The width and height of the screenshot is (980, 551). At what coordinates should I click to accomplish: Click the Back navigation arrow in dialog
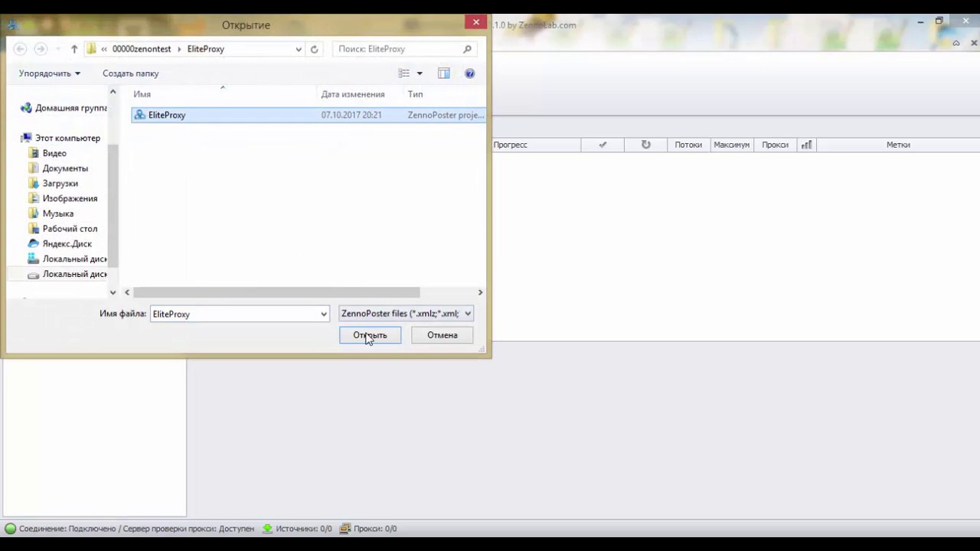click(x=21, y=49)
